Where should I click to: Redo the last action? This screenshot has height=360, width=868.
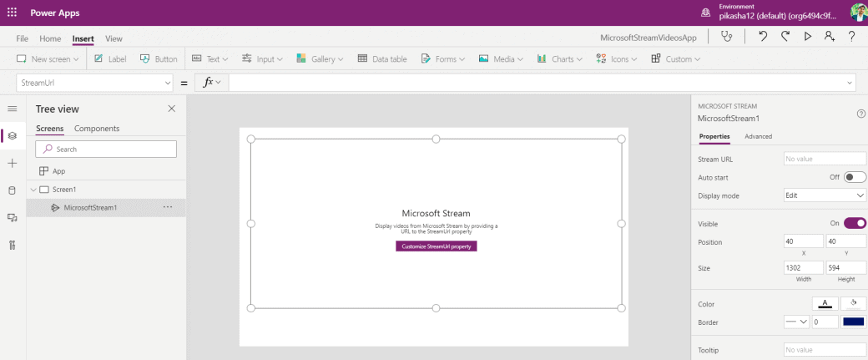pyautogui.click(x=785, y=37)
